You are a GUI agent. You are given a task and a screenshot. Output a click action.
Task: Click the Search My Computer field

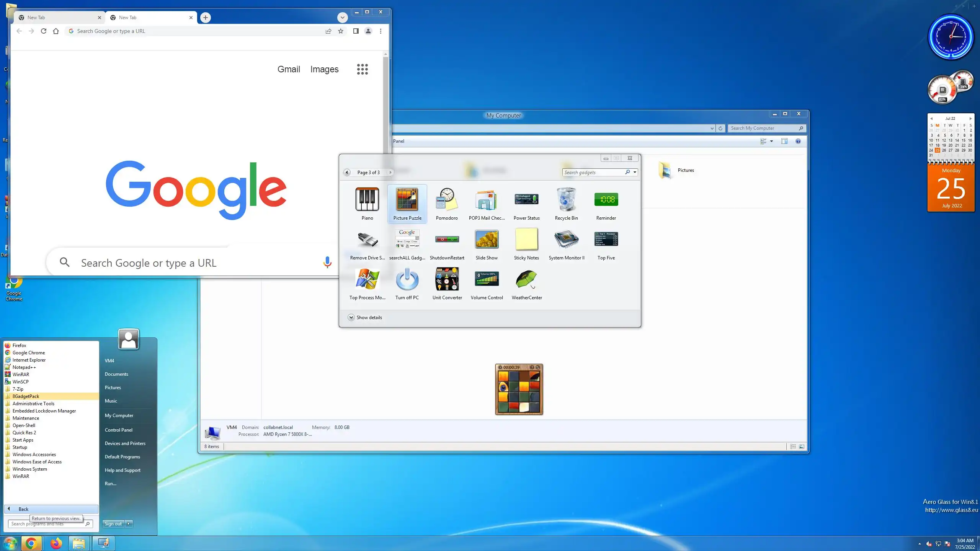point(762,128)
